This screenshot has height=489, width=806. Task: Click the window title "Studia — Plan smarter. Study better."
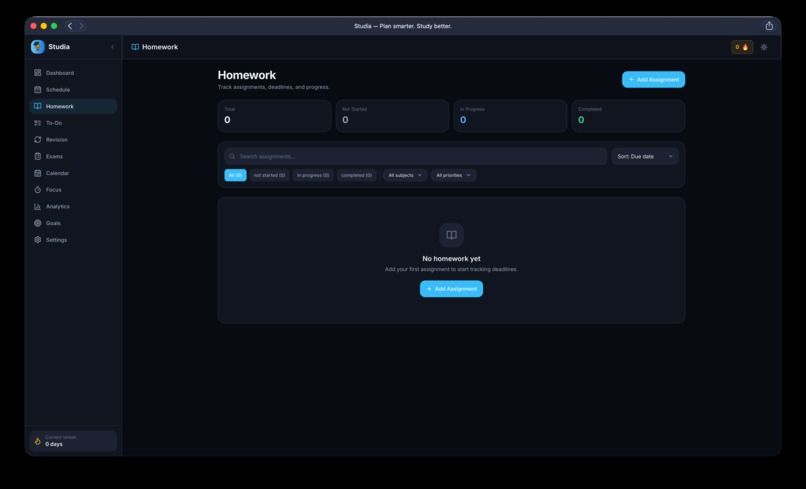tap(403, 26)
